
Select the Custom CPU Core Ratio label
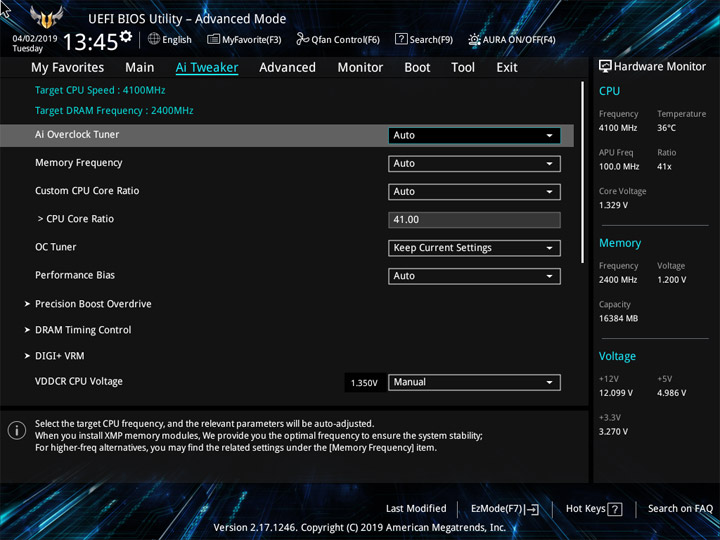point(87,191)
